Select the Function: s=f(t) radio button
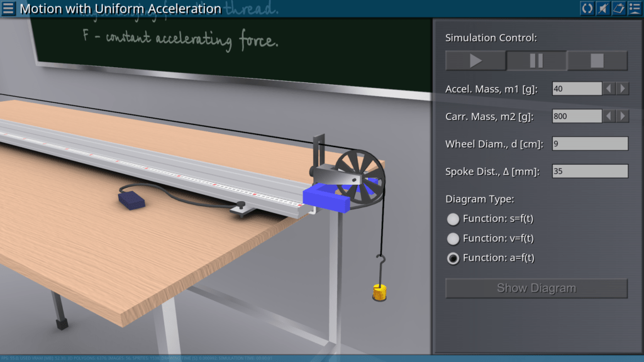Image resolution: width=644 pixels, height=362 pixels. coord(453,219)
